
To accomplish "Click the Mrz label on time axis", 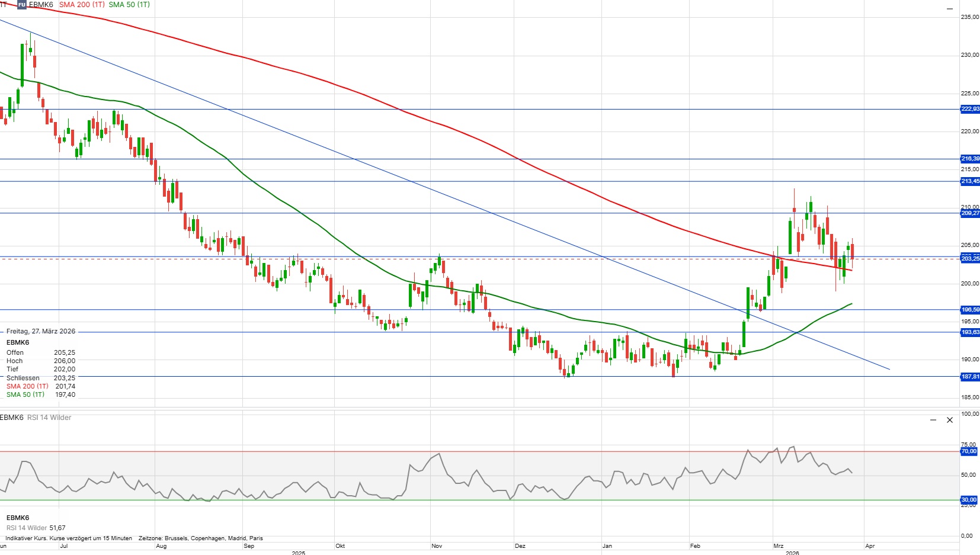I will [778, 546].
